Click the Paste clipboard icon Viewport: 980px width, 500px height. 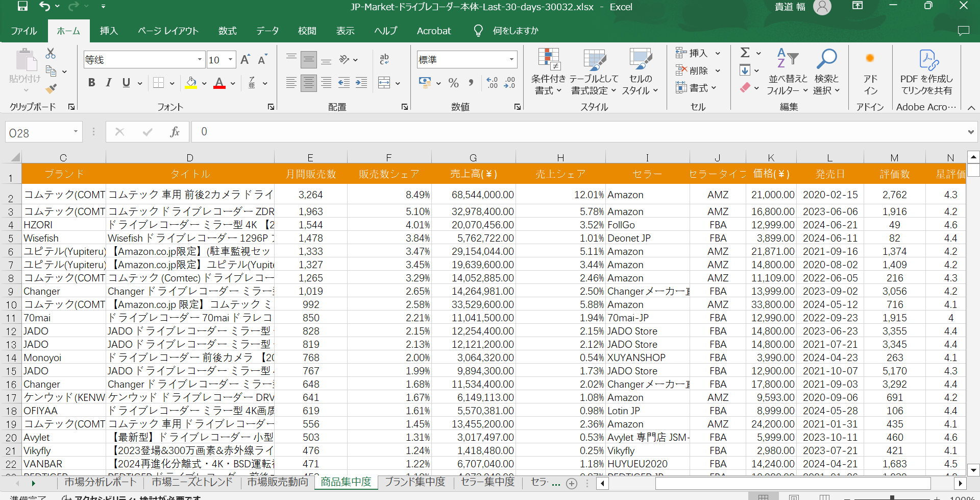click(x=26, y=60)
